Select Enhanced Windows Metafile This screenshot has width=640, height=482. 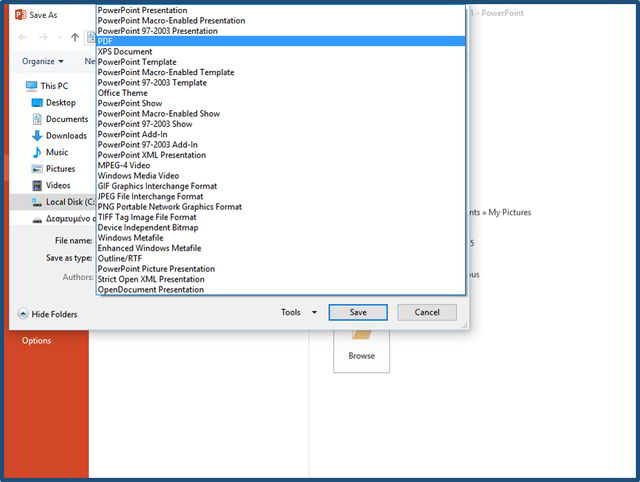[x=281, y=248]
